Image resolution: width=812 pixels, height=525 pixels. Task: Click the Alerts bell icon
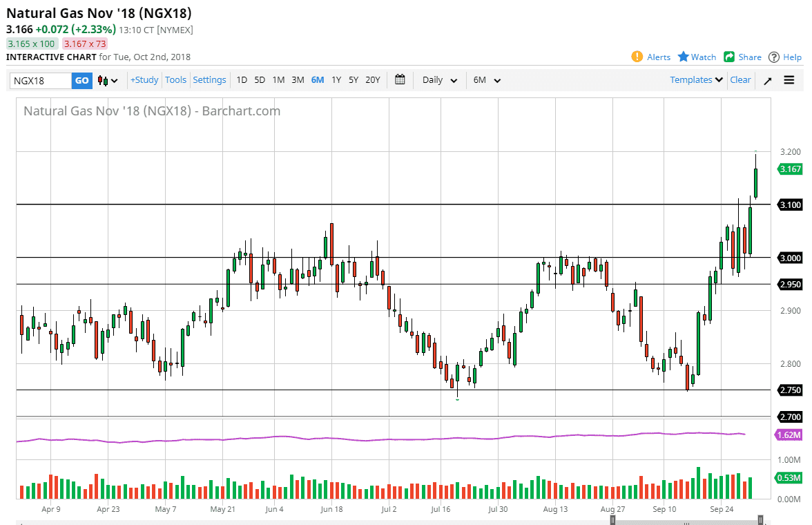click(637, 57)
